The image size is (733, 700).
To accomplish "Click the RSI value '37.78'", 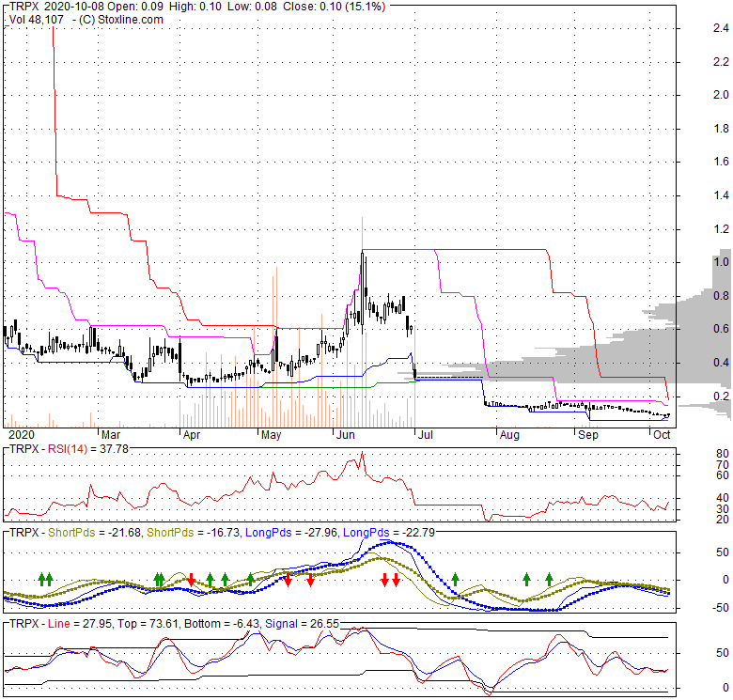I will tap(114, 449).
